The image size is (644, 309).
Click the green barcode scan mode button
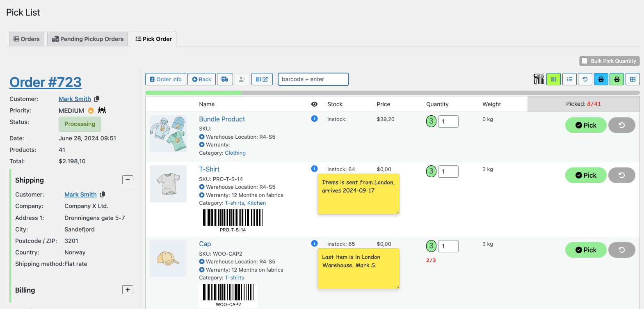tap(553, 79)
